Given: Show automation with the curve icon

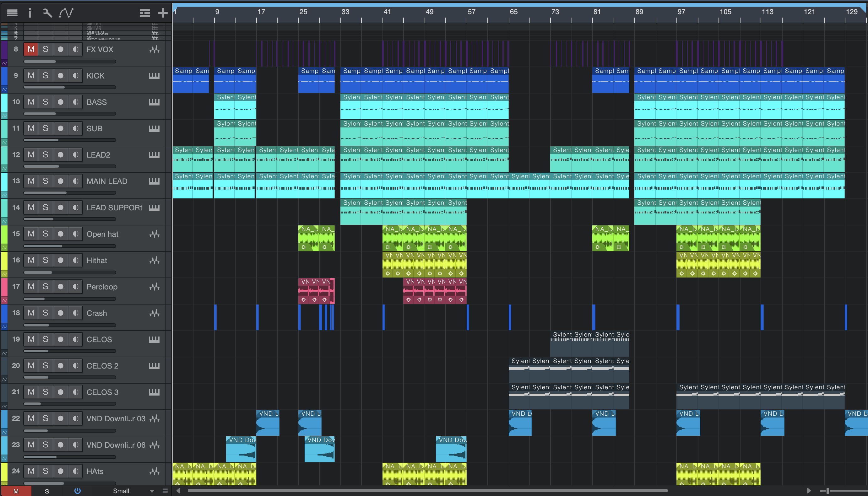Looking at the screenshot, I should click(x=66, y=13).
